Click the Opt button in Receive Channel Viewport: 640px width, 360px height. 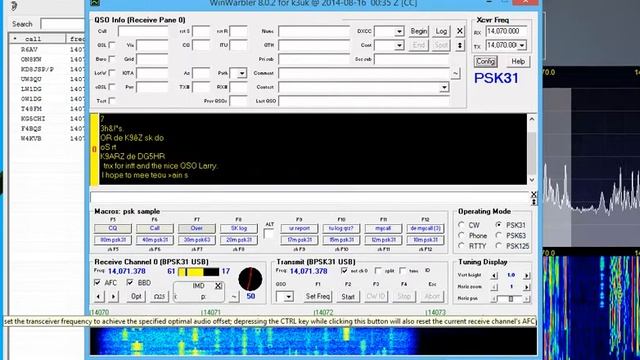[136, 296]
